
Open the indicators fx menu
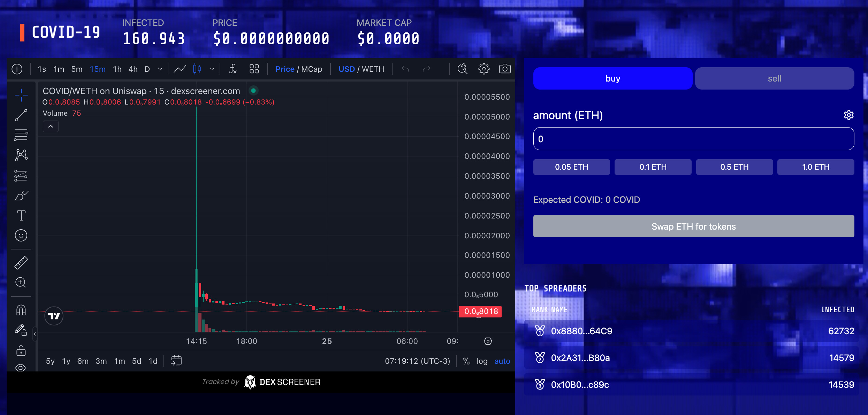coord(233,69)
